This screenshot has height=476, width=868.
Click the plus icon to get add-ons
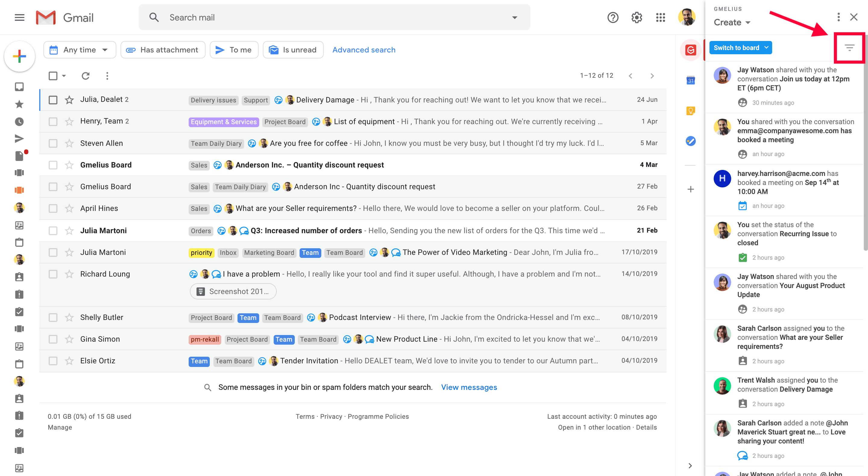[690, 189]
